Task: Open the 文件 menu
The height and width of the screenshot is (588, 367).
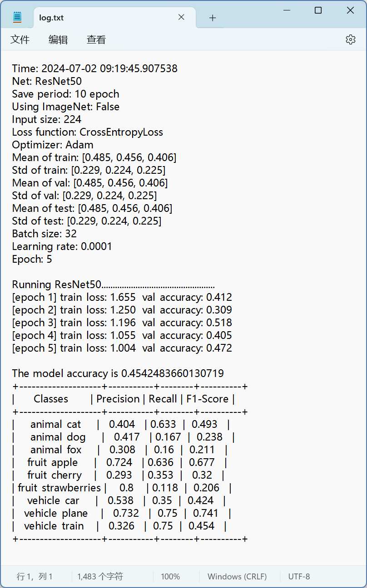Action: point(20,39)
